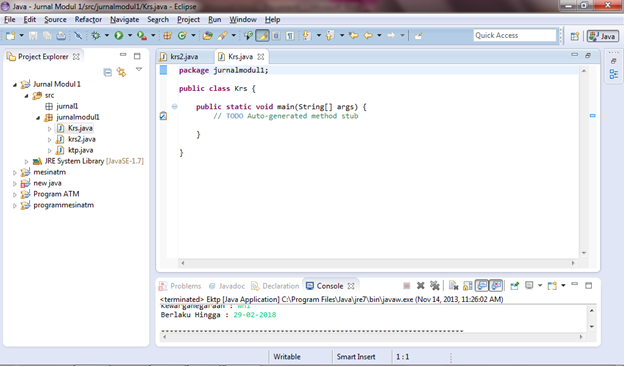The width and height of the screenshot is (625, 367).
Task: Click the Debug bug icon
Action: [x=96, y=35]
